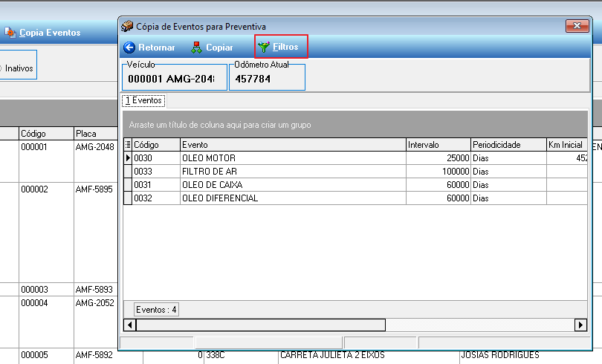Screen dimensions: 602x364
Task: Open Filtros with the funnel icon
Action: click(264, 48)
